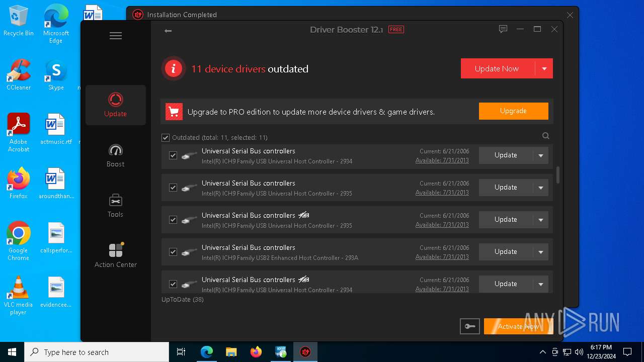The image size is (644, 362).
Task: Click the unplugged-device badge on second 2935 row
Action: click(303, 215)
